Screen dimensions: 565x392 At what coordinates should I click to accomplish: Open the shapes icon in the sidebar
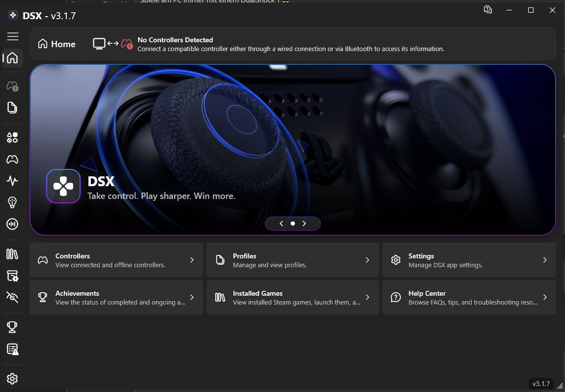[13, 137]
